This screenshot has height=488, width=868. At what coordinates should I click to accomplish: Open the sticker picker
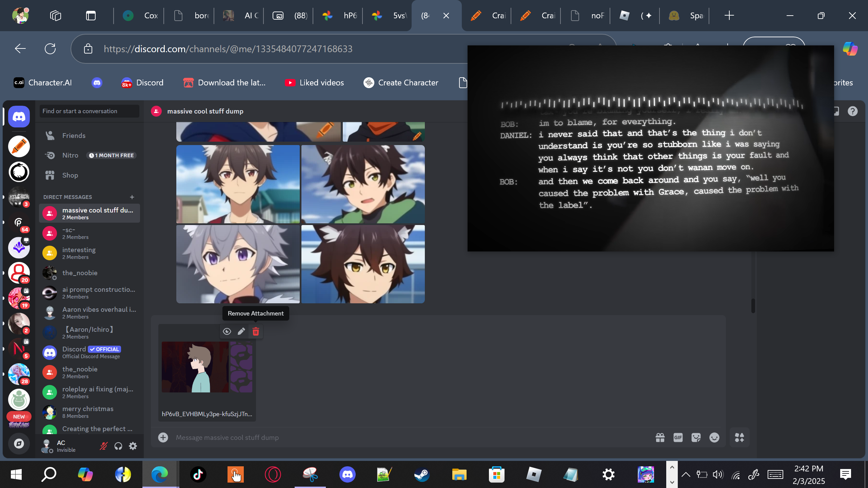[696, 438]
